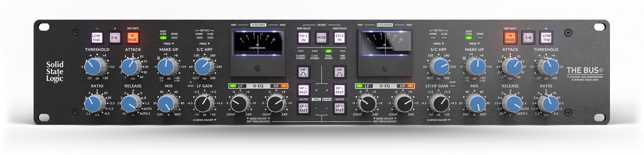
Task: Click the lit DUAL MONO mode LED
Action: pos(329,51)
